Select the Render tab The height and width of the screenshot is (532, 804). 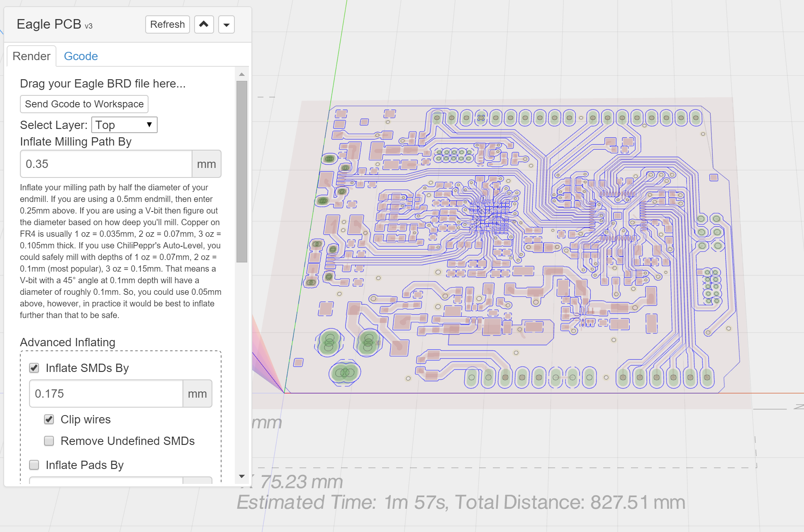32,56
